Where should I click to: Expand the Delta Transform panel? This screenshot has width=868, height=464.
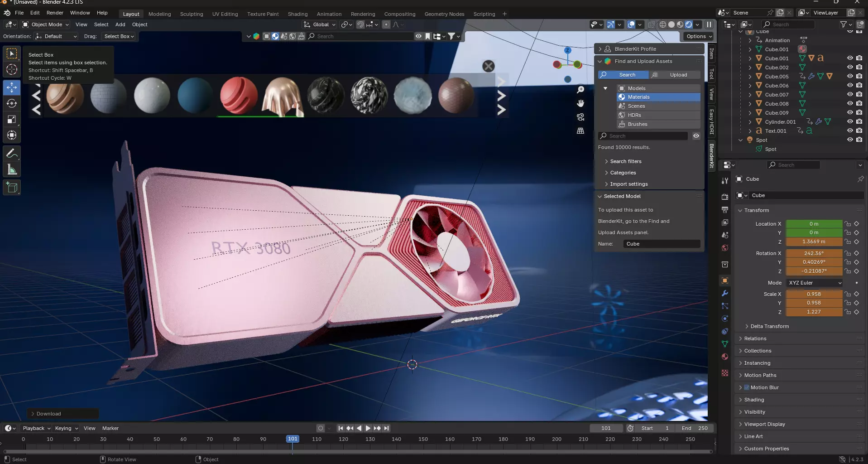769,326
